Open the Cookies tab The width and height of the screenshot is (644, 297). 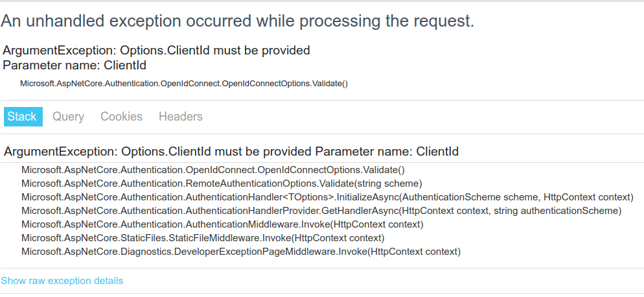(121, 117)
